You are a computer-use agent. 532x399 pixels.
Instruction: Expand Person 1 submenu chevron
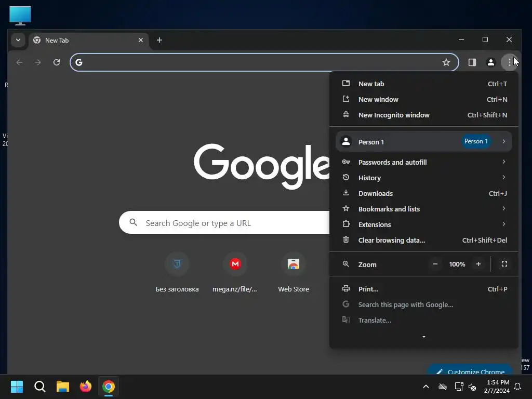[x=504, y=141]
